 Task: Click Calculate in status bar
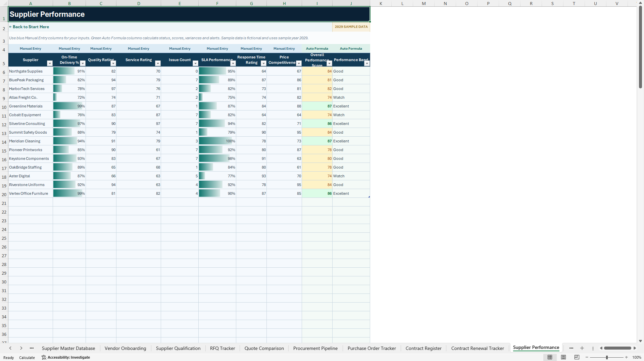(27, 358)
